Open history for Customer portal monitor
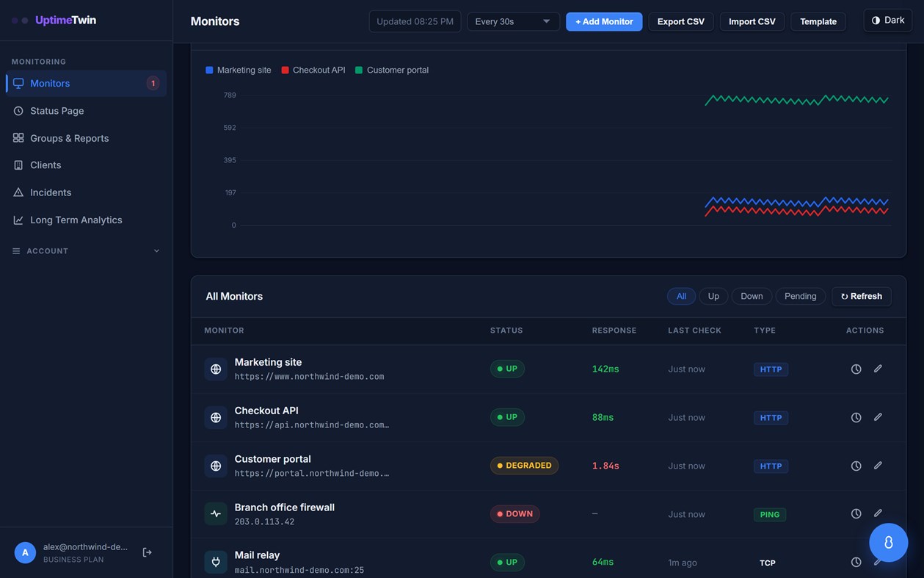 [856, 466]
